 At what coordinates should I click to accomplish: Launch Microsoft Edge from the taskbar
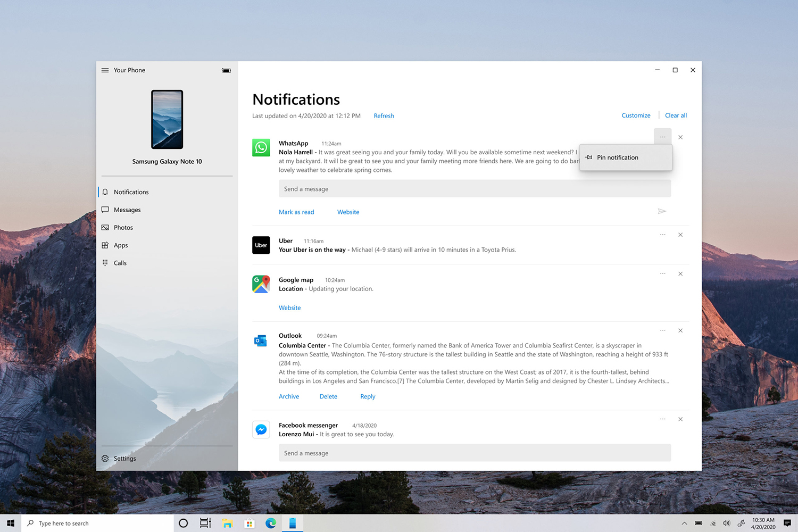[x=271, y=523]
